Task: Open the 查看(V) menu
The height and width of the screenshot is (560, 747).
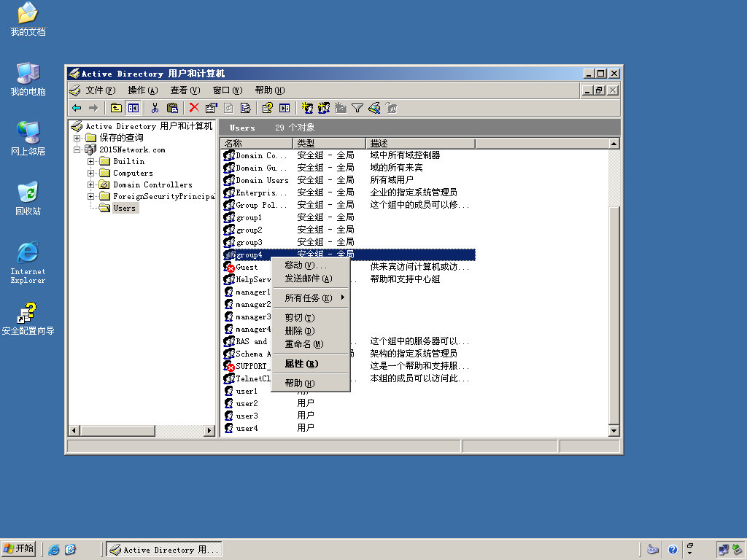Action: tap(185, 90)
